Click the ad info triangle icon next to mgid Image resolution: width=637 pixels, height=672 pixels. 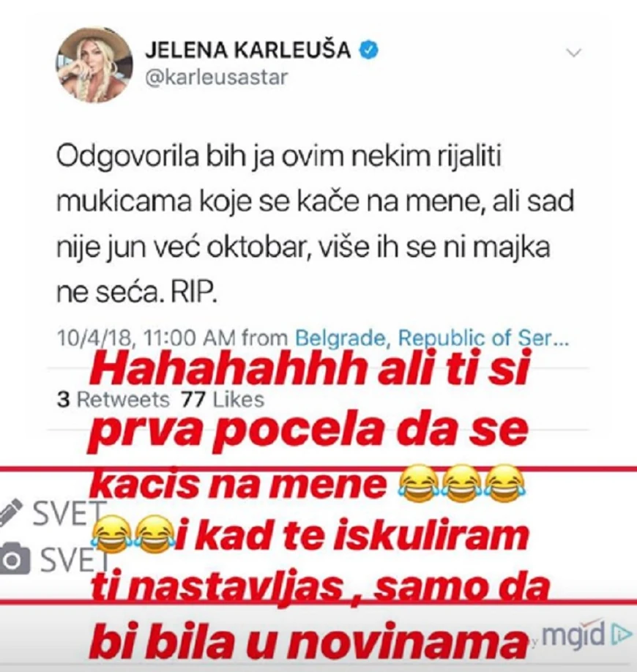pyautogui.click(x=620, y=633)
